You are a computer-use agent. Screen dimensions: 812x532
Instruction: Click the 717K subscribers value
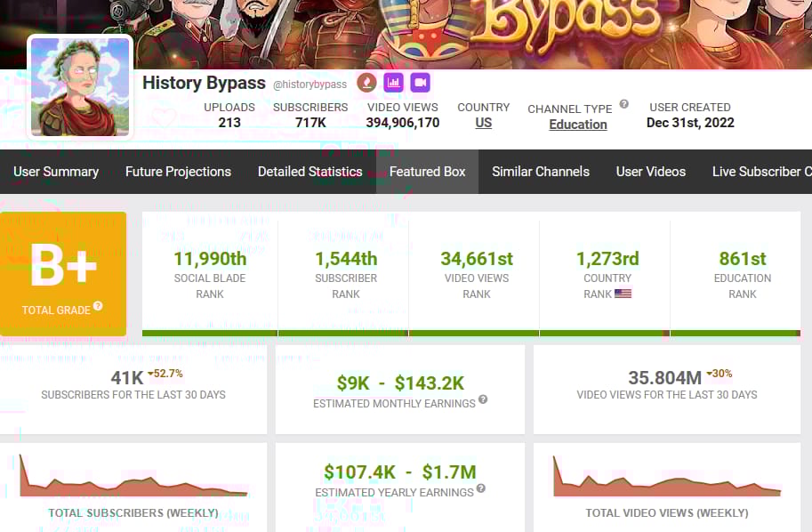tap(310, 123)
